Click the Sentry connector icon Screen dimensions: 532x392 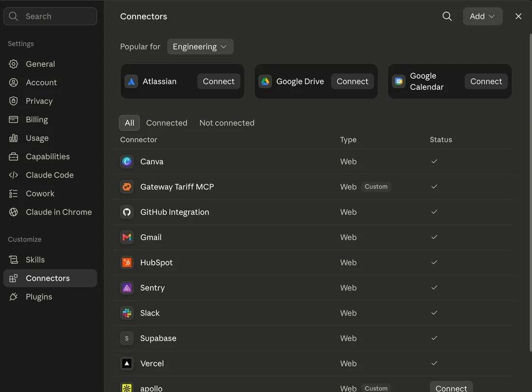point(127,288)
